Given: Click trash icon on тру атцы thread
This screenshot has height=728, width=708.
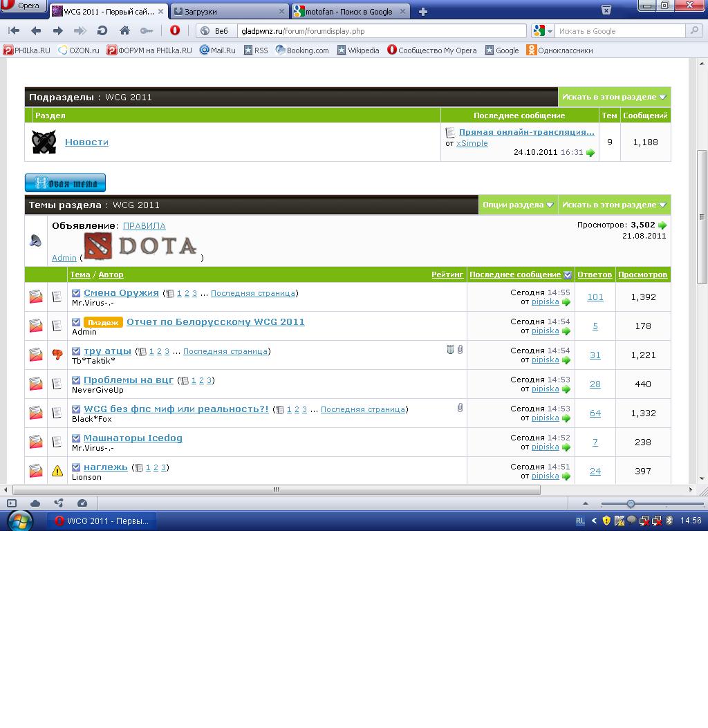Looking at the screenshot, I should pyautogui.click(x=450, y=350).
